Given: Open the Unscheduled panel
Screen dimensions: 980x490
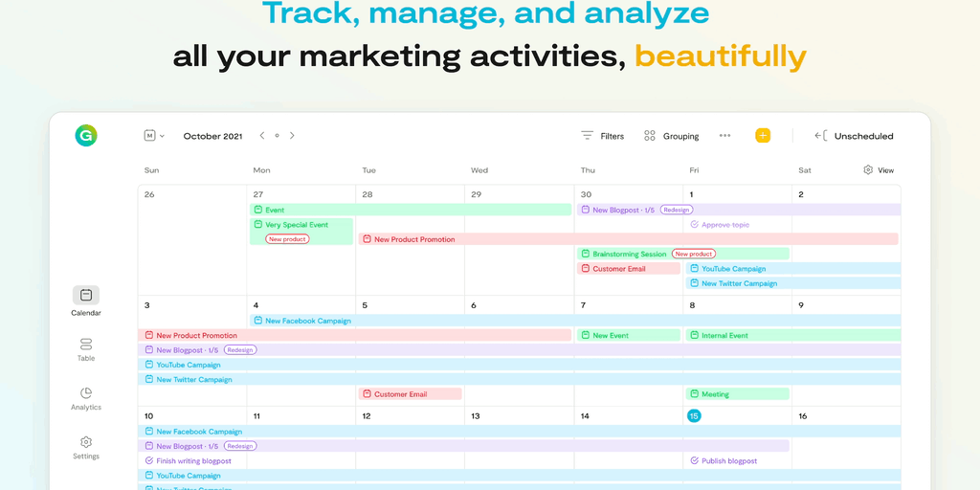Looking at the screenshot, I should 854,136.
